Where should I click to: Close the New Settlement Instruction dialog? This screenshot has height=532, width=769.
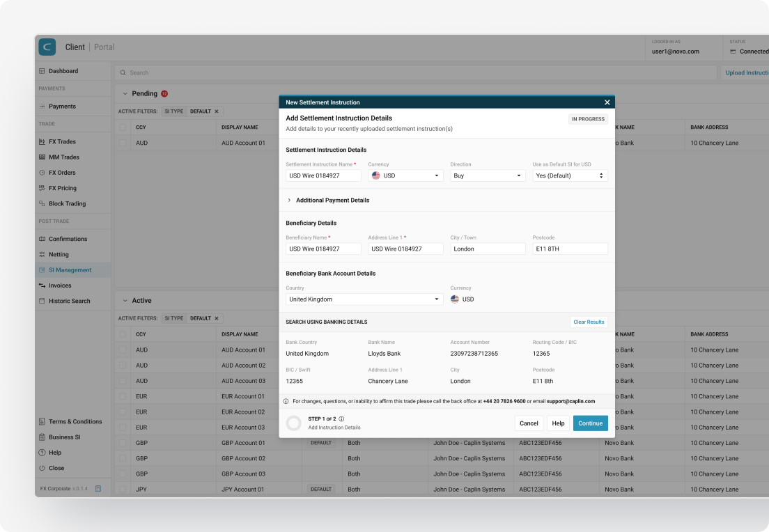pos(607,102)
